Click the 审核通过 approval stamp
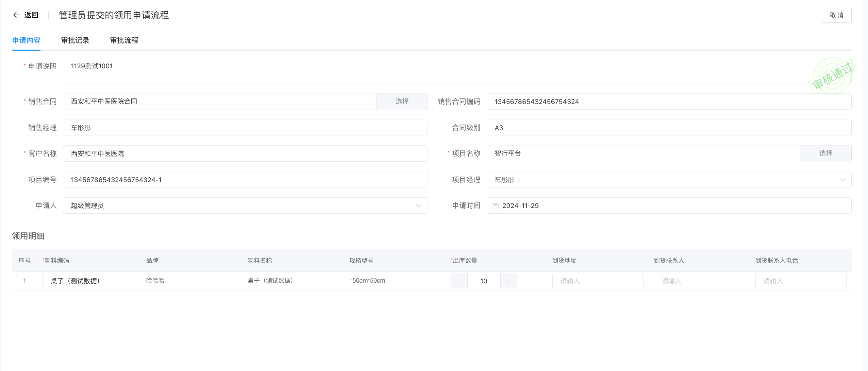This screenshot has height=371, width=868. pyautogui.click(x=832, y=76)
